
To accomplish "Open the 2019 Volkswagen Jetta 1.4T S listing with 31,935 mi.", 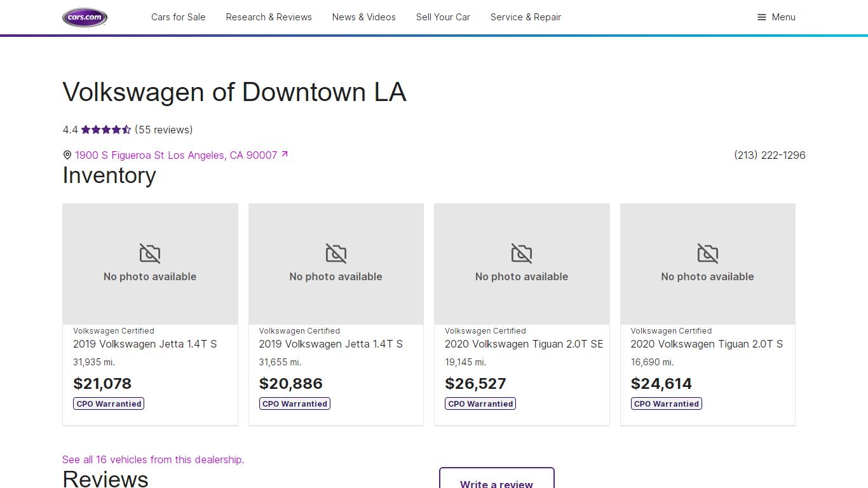I will (145, 344).
